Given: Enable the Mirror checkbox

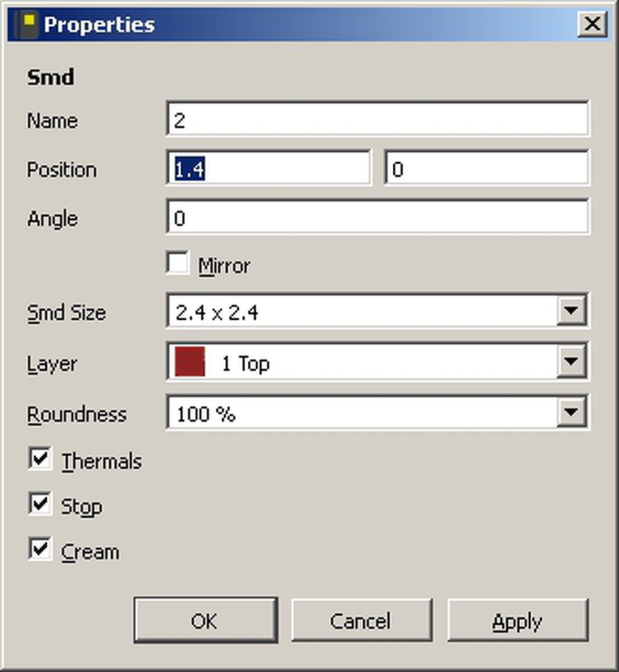Looking at the screenshot, I should (x=178, y=264).
